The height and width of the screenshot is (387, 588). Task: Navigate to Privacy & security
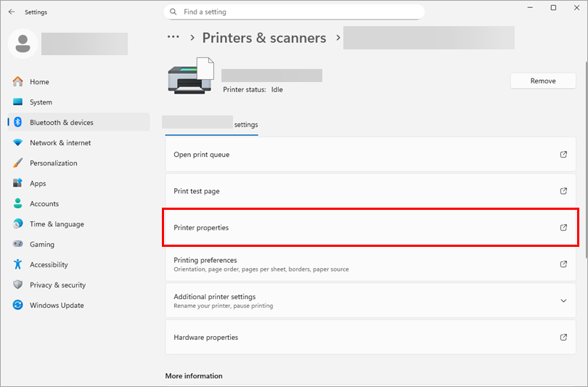pos(57,285)
